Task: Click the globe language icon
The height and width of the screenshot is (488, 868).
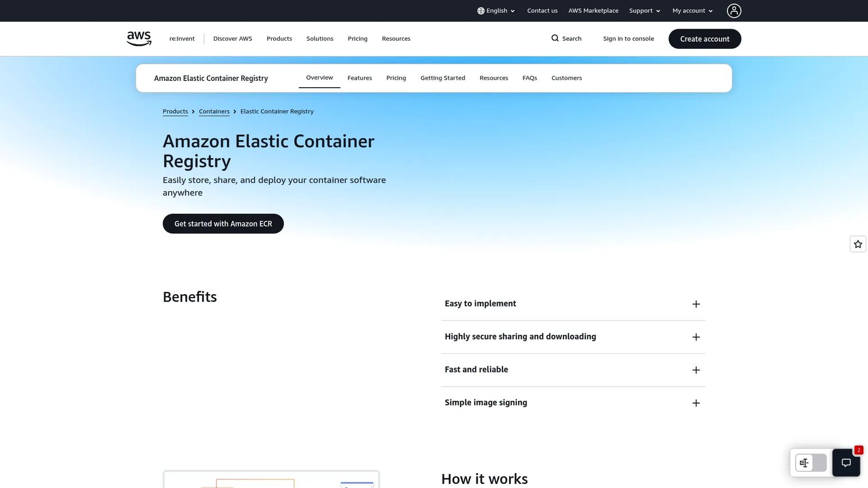Action: pos(481,11)
